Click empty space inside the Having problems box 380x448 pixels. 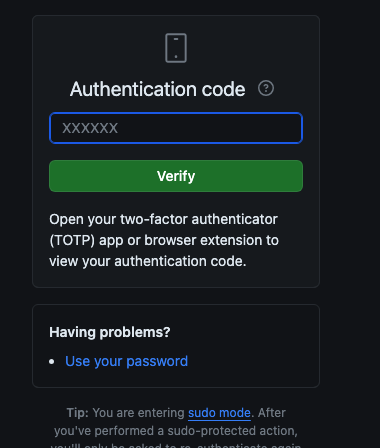(253, 347)
